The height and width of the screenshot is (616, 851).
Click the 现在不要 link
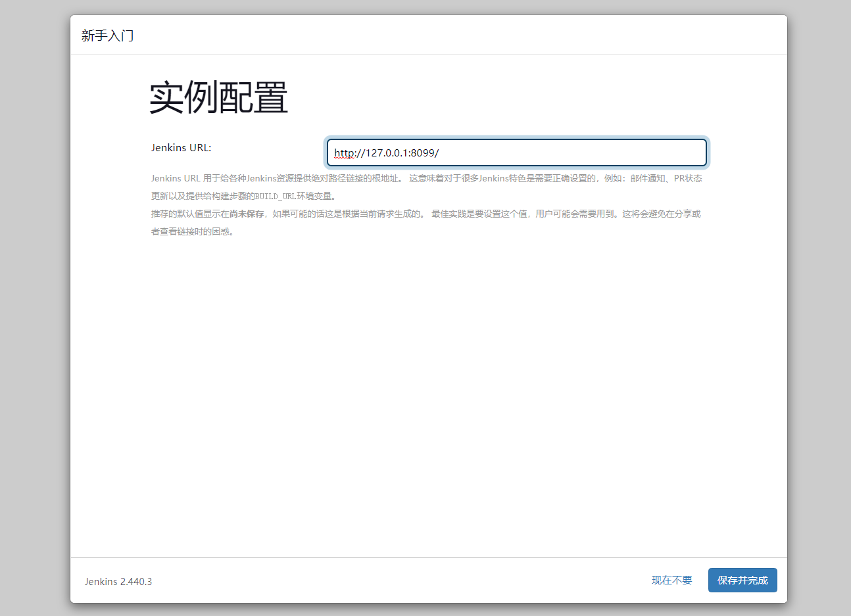[x=672, y=580]
